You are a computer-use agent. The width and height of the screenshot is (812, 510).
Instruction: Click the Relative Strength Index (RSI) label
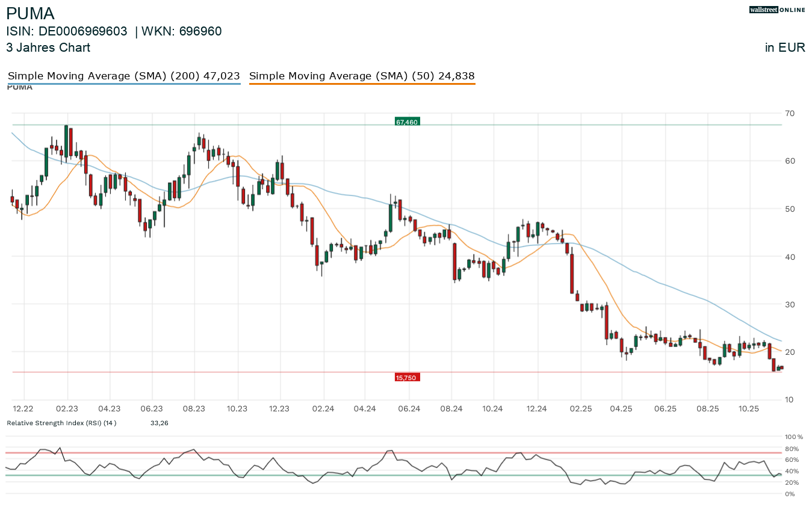[x=61, y=423]
